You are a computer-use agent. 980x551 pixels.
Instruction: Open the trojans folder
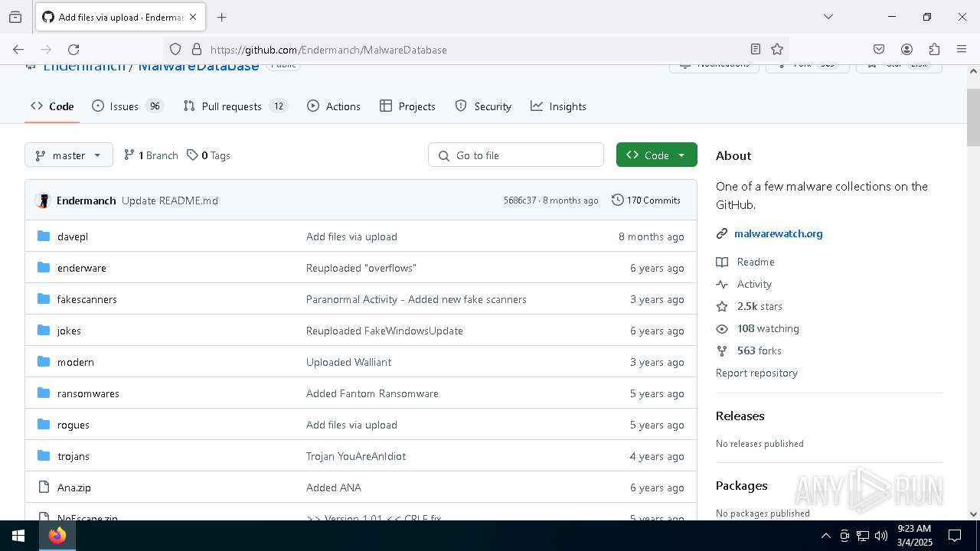click(x=73, y=456)
